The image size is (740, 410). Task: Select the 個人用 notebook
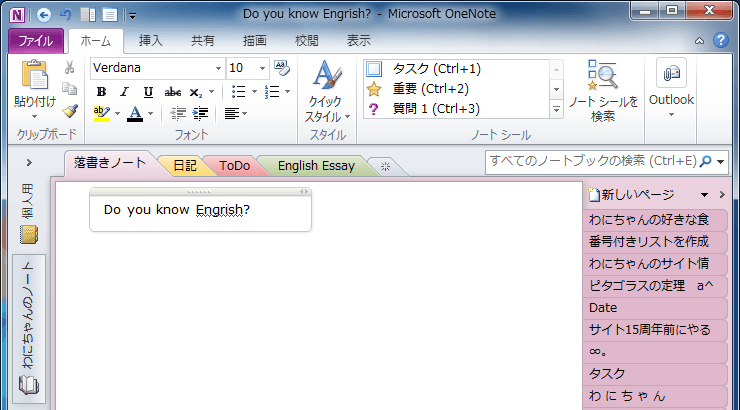(29, 214)
